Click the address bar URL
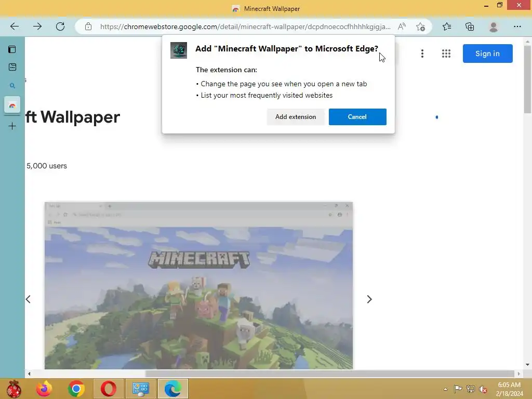This screenshot has height=399, width=532. (x=245, y=26)
